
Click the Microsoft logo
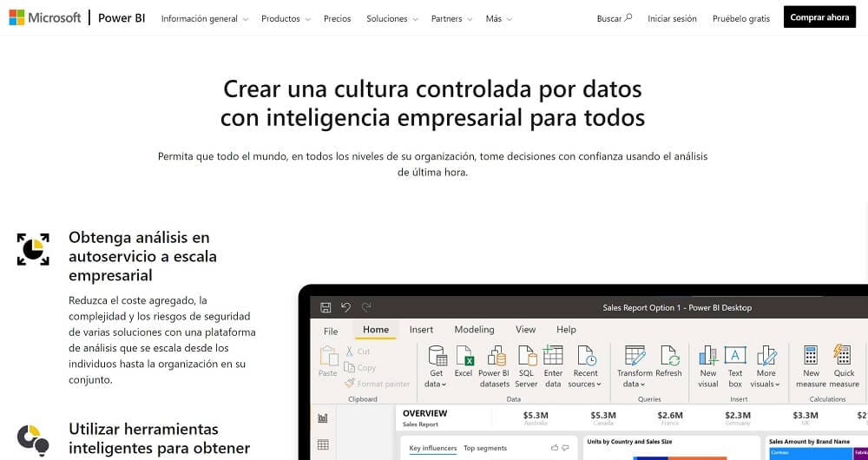coord(45,17)
